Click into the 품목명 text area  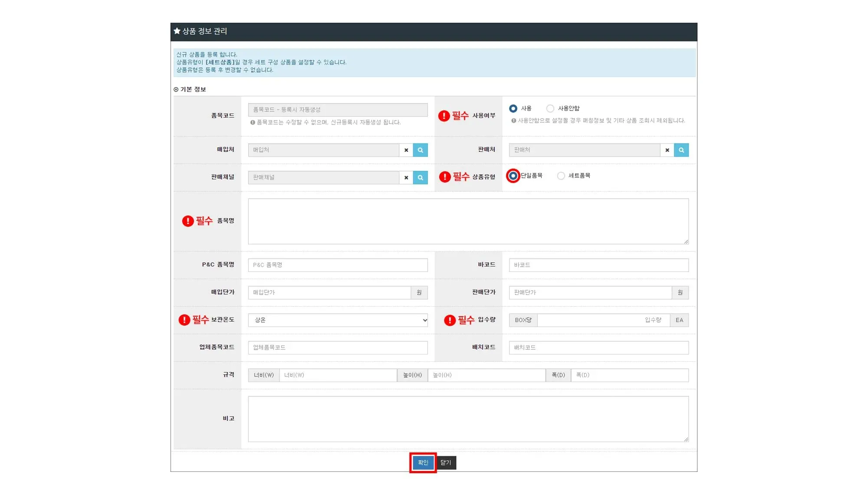468,221
